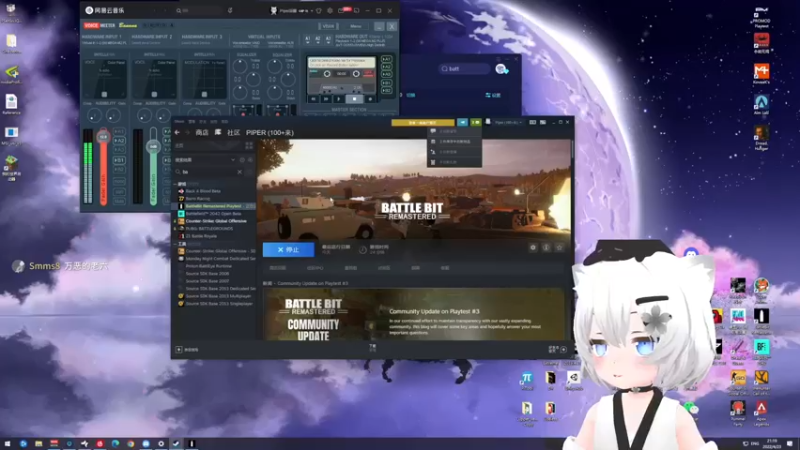Open the Steam 商店 store tab

pos(202,133)
